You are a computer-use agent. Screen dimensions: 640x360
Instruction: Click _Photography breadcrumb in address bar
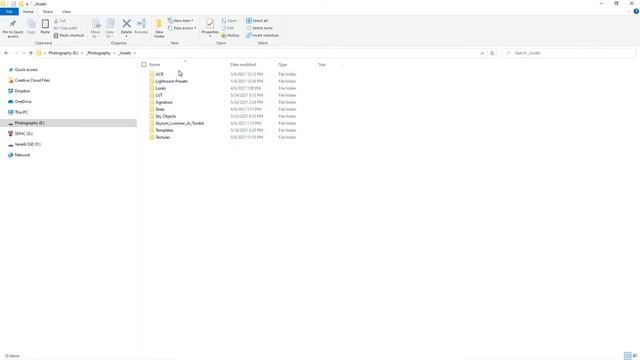[98, 53]
